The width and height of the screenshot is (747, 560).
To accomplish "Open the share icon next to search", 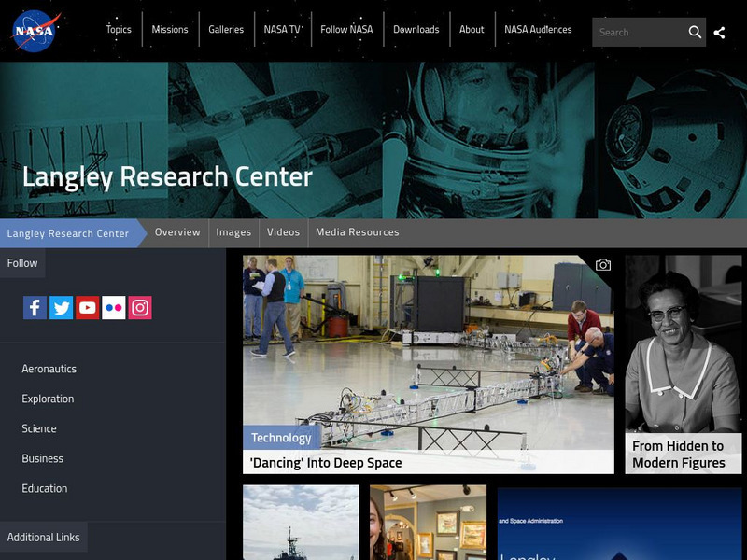I will point(720,31).
